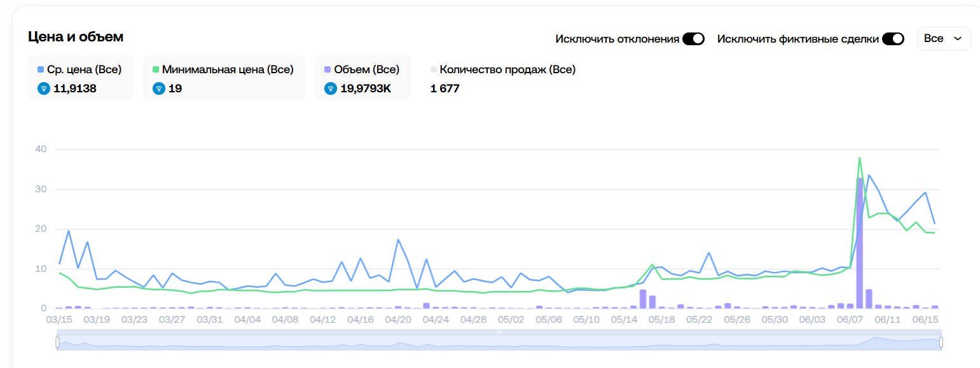Click TON coin icon beside minimum price 19

coord(159,88)
